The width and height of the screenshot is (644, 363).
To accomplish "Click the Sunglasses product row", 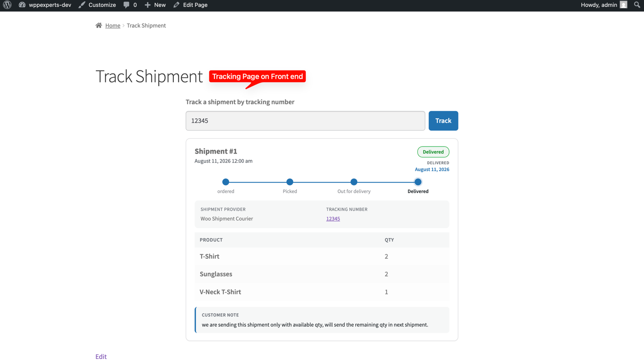I will 322,274.
